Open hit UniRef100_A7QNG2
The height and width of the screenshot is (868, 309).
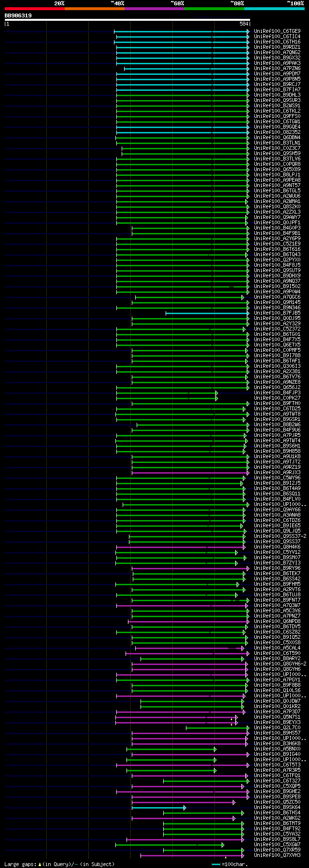277,52
